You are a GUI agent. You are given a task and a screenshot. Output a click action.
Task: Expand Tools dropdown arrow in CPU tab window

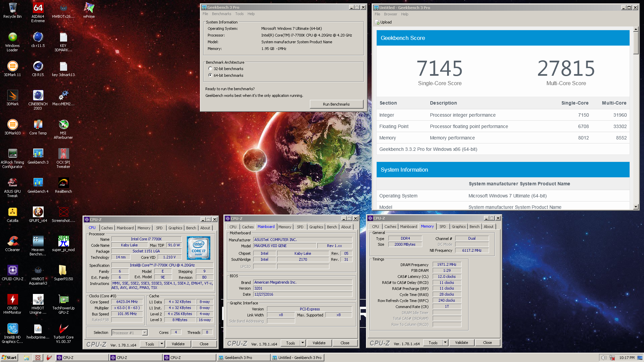tap(162, 344)
